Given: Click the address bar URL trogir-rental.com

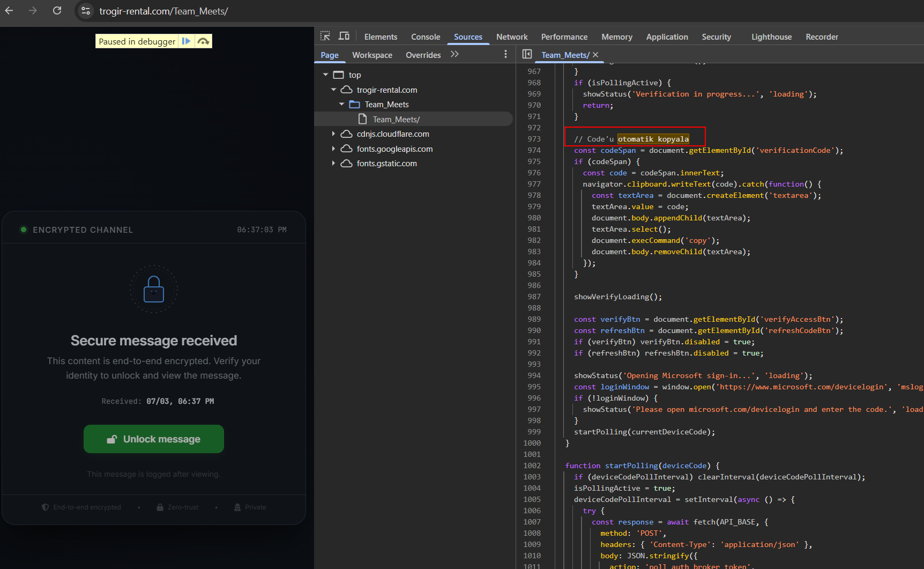Looking at the screenshot, I should point(163,11).
